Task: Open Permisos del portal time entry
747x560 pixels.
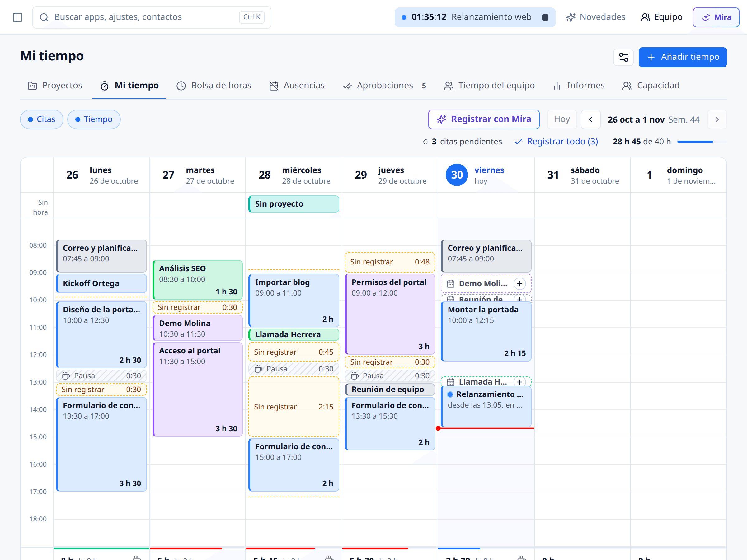Action: [x=390, y=314]
